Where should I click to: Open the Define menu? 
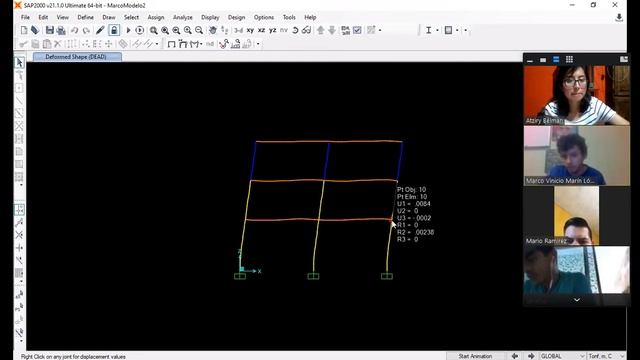click(x=85, y=17)
